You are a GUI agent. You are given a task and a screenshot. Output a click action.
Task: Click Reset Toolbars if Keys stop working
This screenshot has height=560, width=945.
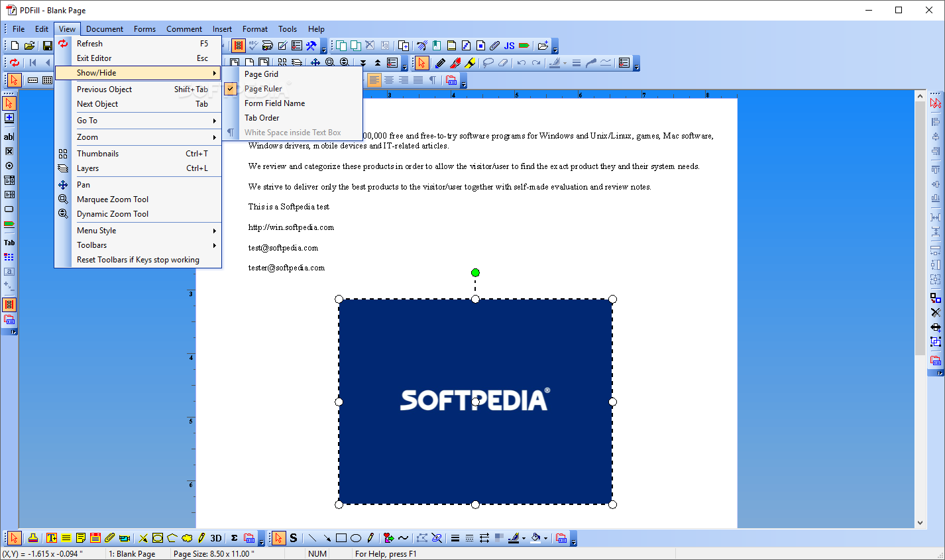click(138, 260)
